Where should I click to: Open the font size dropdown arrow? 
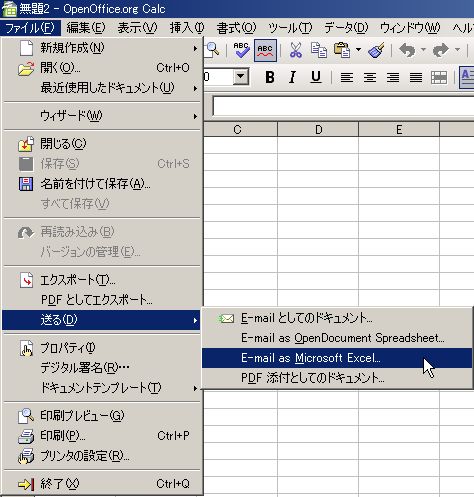click(241, 77)
